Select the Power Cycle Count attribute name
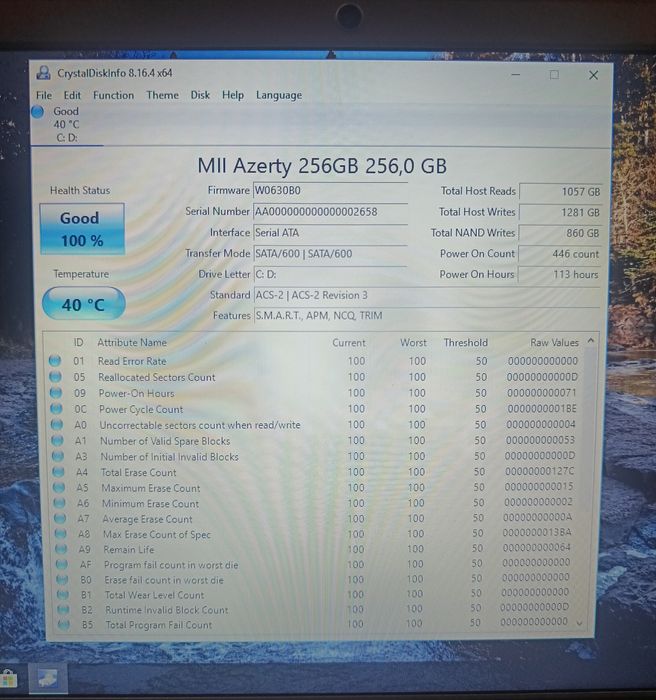Viewport: 656px width, 700px height. coord(141,409)
